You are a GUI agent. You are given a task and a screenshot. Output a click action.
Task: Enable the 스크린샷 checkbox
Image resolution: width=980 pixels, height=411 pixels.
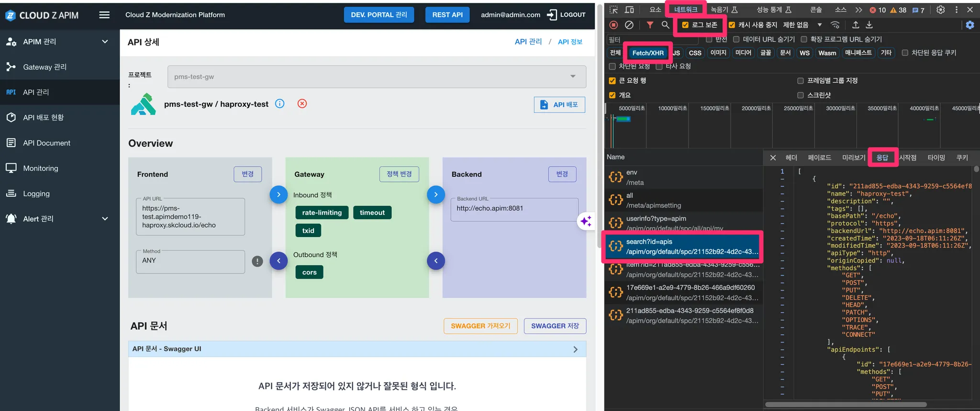click(x=800, y=95)
